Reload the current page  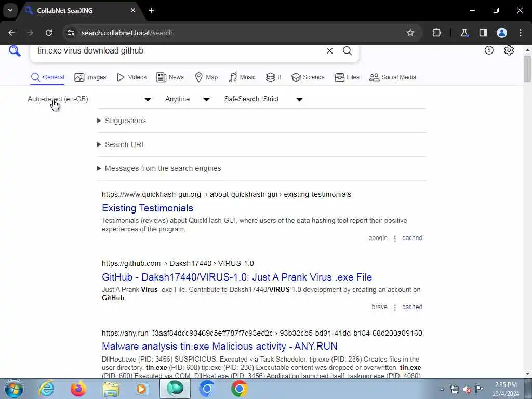coord(49,33)
